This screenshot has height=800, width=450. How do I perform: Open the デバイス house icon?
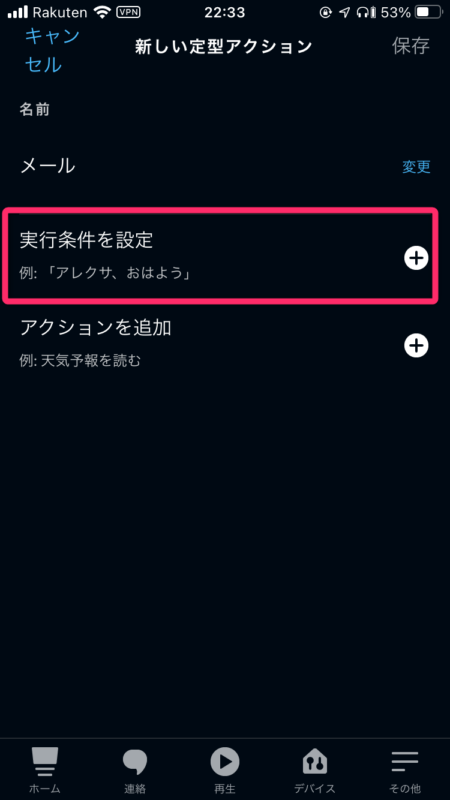point(315,762)
